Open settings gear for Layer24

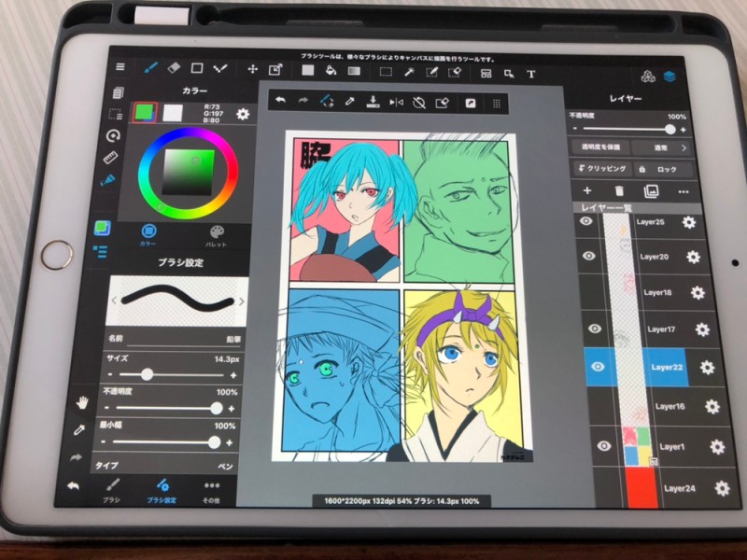(x=722, y=488)
